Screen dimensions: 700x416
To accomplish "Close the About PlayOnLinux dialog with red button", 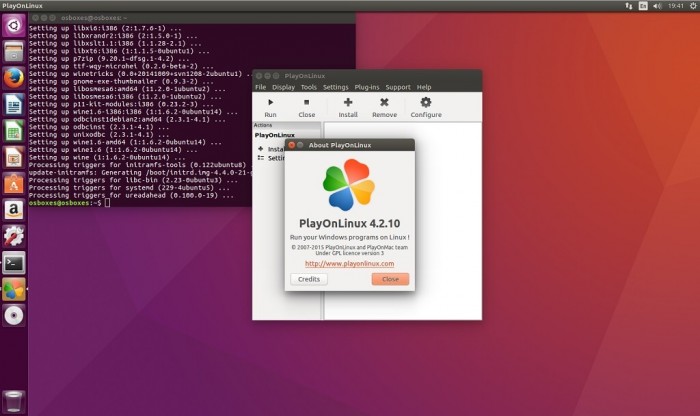I will click(x=292, y=145).
